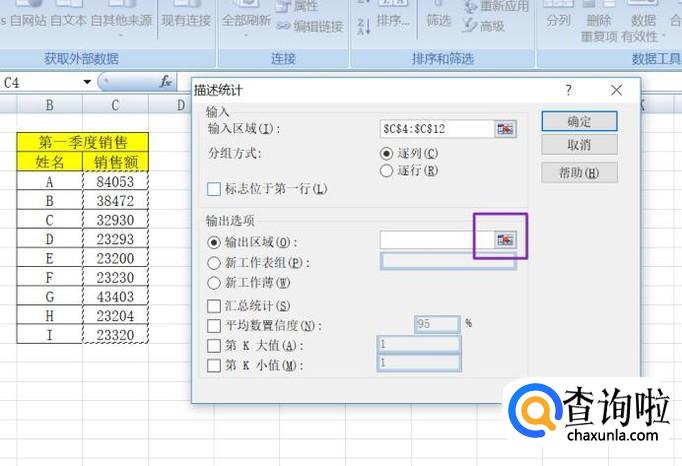Viewport: 682px width, 466px height.
Task: Check Labels in first row (标志位于第一行)
Action: (x=213, y=189)
